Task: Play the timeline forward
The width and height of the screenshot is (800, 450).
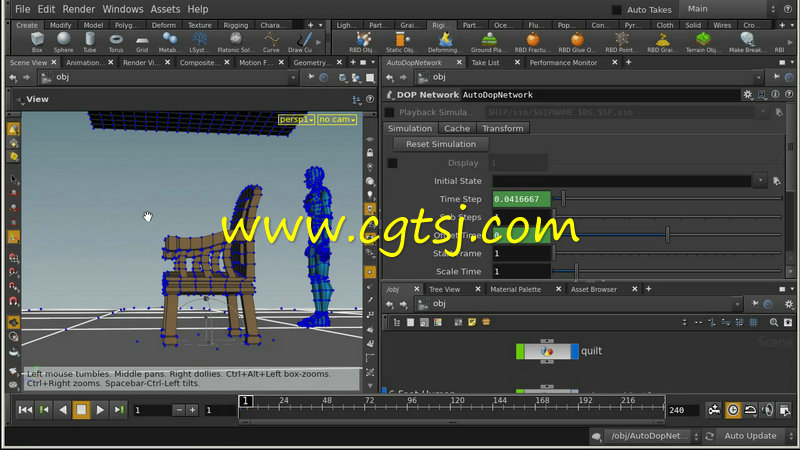Action: 100,410
